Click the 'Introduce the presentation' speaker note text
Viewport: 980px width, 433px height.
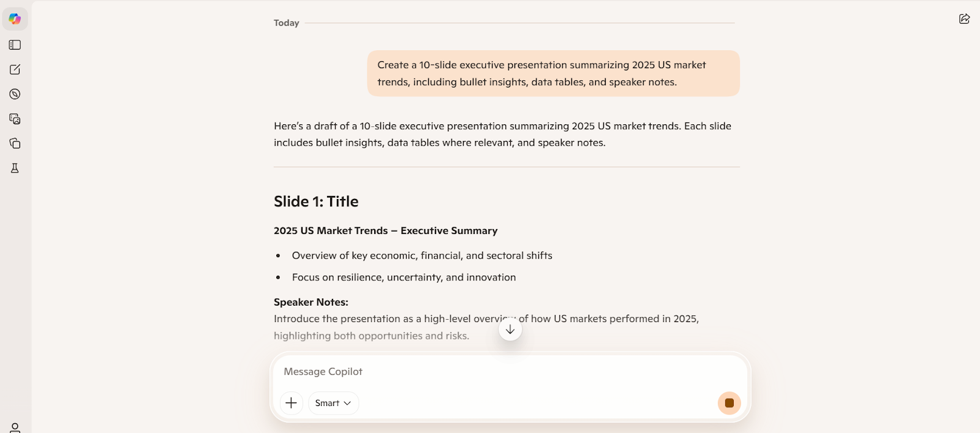coord(486,327)
